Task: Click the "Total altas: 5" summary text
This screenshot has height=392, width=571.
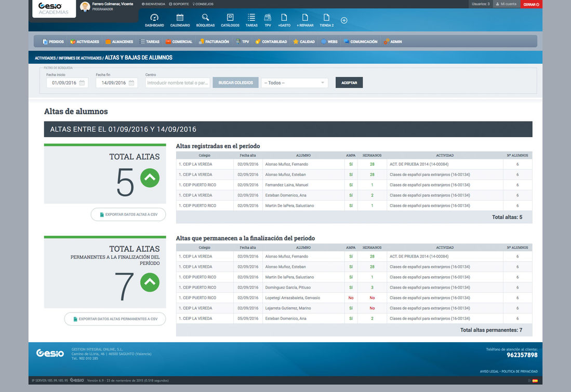Action: (x=507, y=218)
